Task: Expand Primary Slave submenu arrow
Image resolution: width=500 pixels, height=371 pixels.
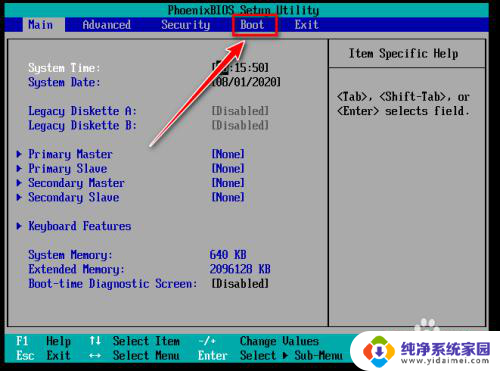Action: click(19, 168)
